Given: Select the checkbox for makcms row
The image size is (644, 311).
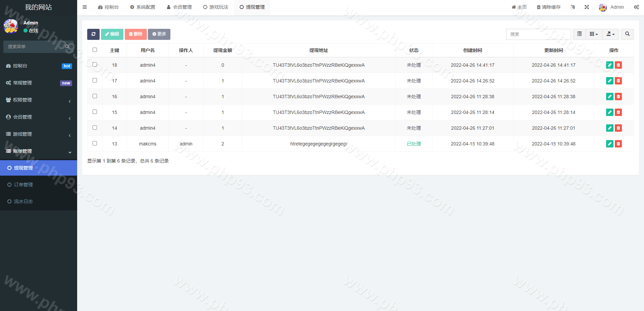Looking at the screenshot, I should pos(95,143).
